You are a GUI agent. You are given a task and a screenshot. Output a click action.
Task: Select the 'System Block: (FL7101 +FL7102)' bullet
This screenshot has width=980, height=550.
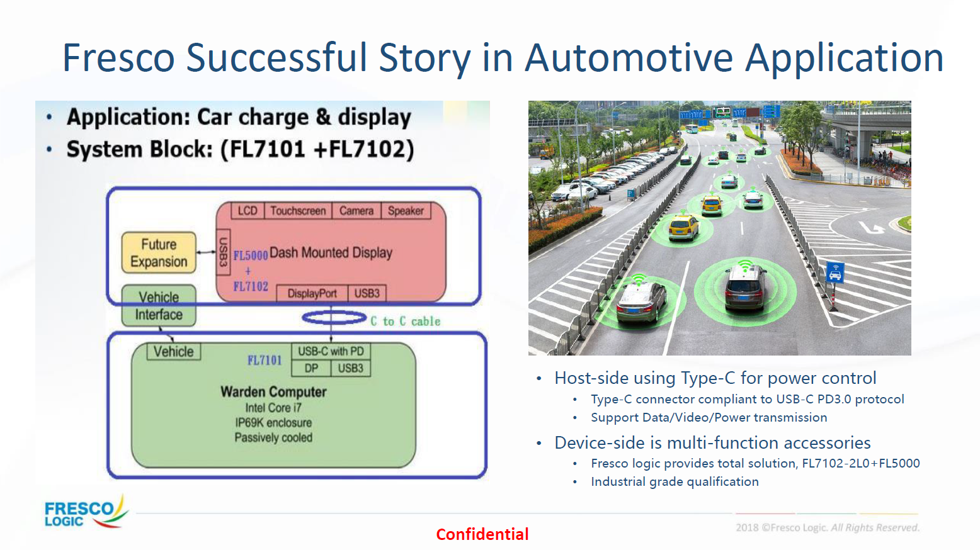(240, 150)
